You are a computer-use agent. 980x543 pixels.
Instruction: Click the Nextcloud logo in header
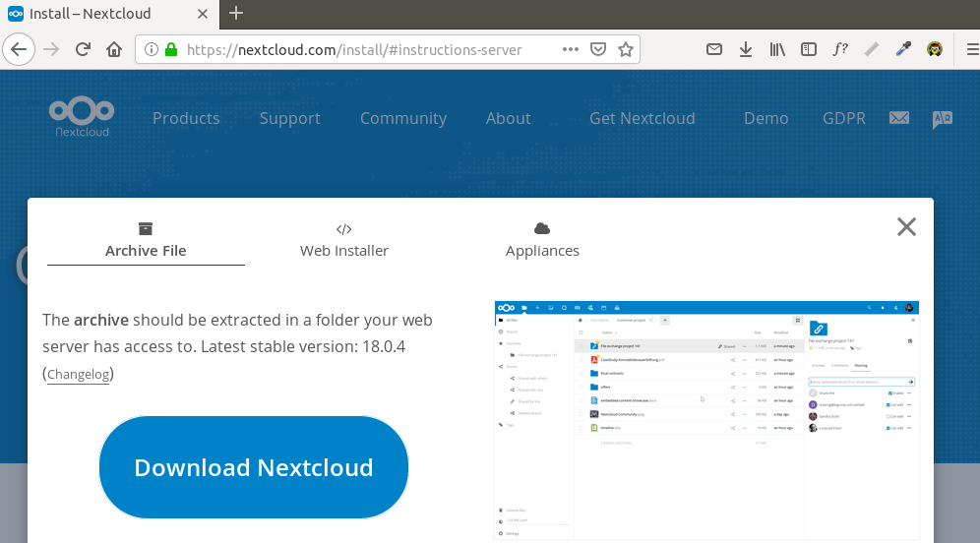(82, 117)
